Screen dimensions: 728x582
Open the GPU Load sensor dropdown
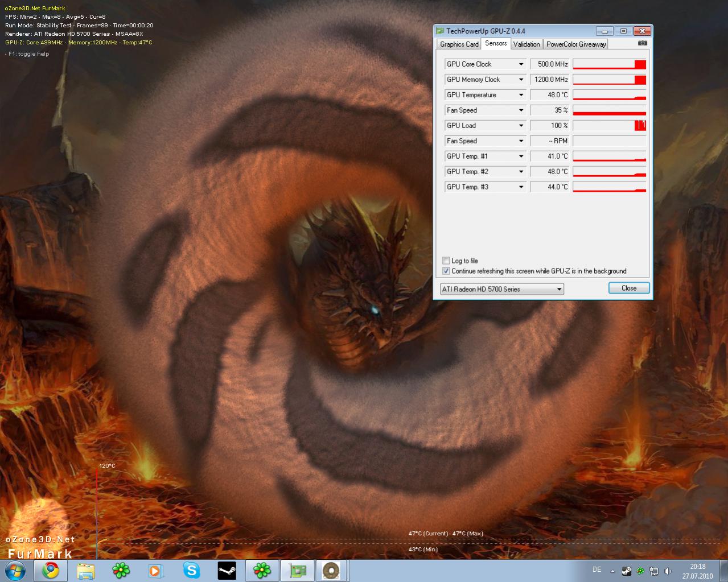click(521, 126)
